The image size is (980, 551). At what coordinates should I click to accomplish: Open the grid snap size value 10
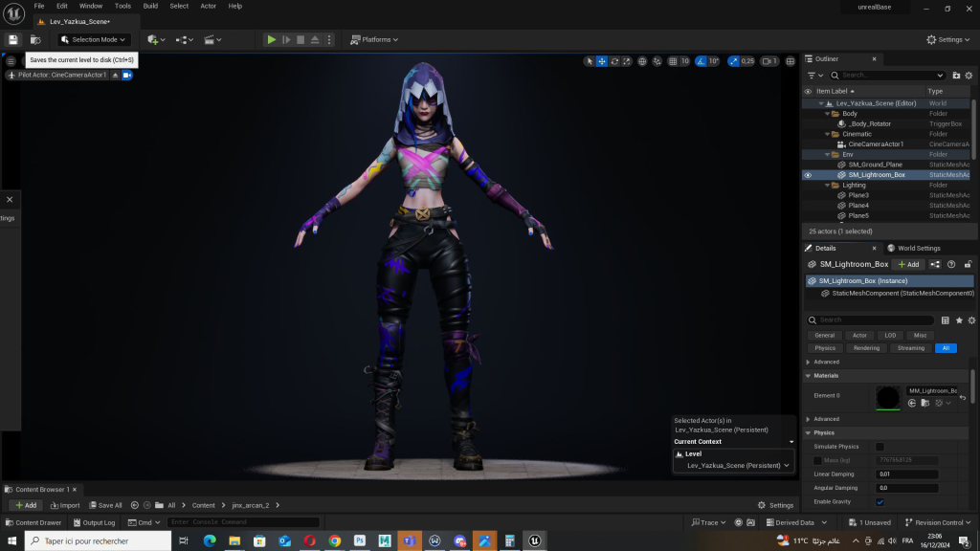point(684,61)
